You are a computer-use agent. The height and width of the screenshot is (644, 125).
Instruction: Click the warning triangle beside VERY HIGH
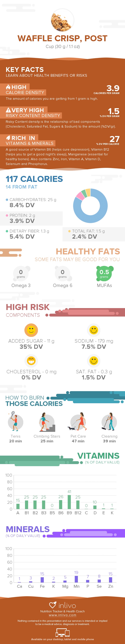8,110
